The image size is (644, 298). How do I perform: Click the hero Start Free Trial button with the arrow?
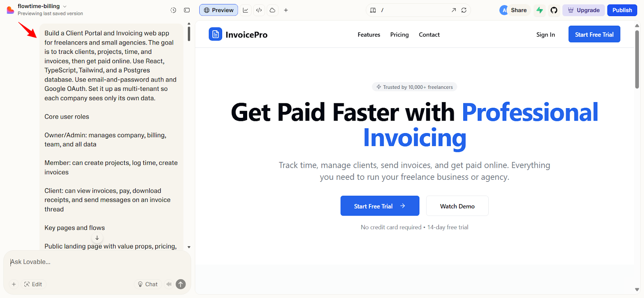point(380,206)
